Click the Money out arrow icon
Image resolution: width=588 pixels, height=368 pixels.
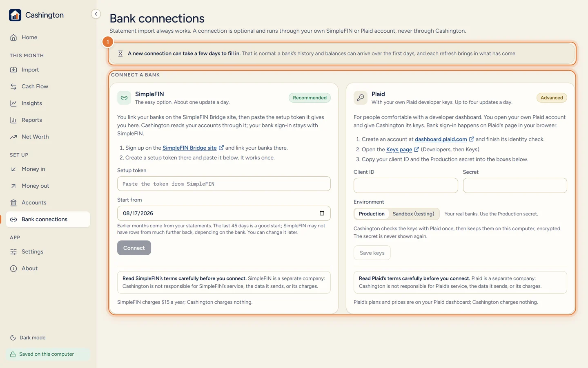[x=13, y=186]
